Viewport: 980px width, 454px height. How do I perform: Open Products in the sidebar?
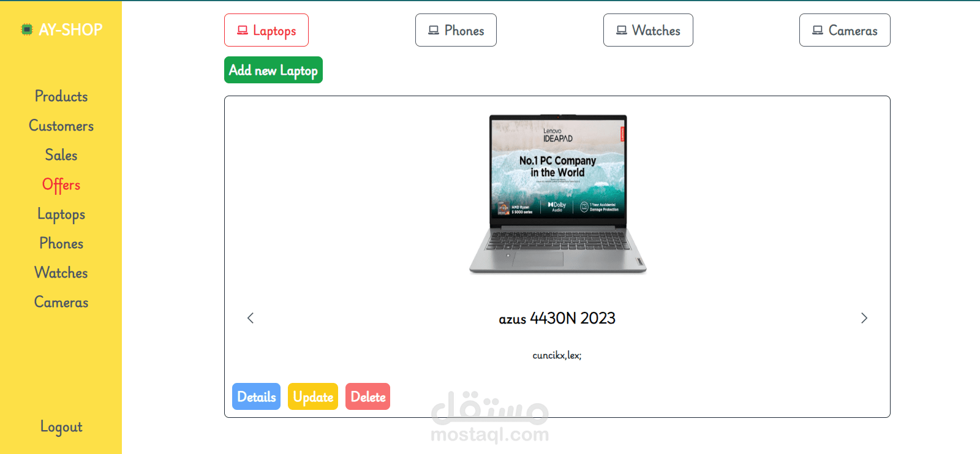[x=61, y=96]
